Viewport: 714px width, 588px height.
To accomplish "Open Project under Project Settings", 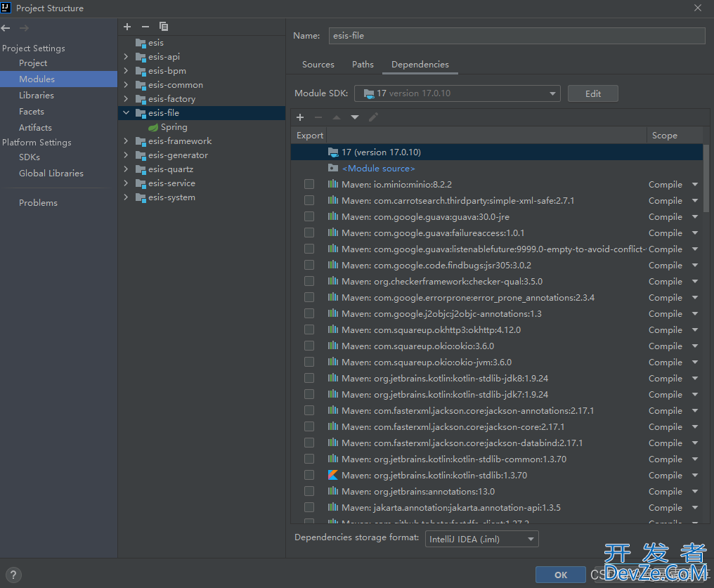I will 33,63.
